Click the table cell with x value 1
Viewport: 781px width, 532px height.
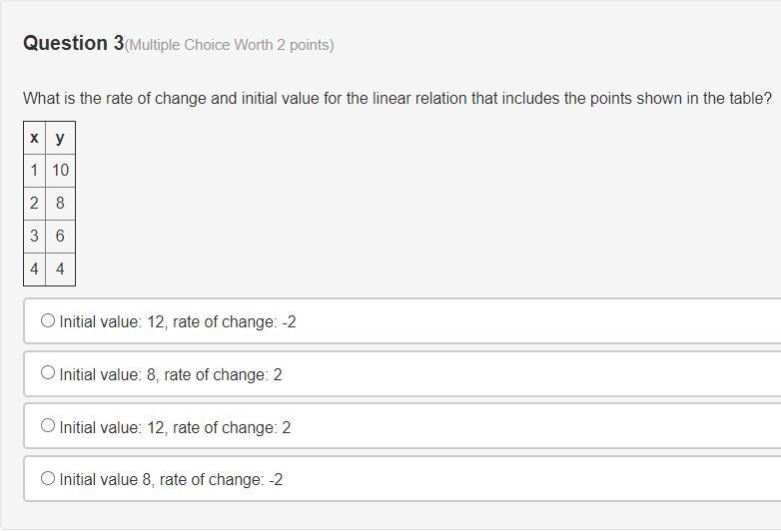(x=35, y=171)
